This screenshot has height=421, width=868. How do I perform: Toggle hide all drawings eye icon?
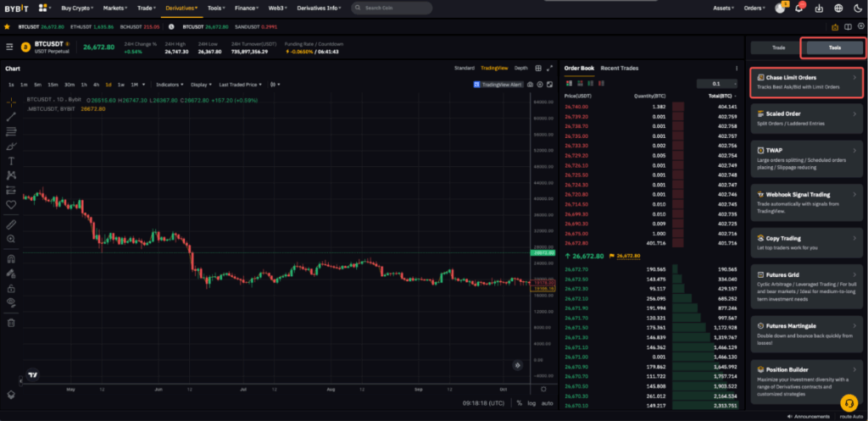click(x=11, y=301)
